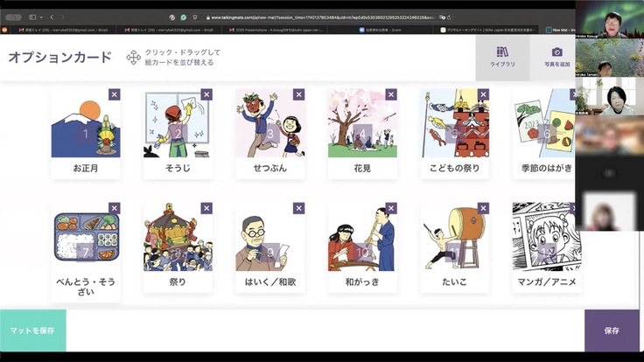Close the たいこ card

(484, 208)
